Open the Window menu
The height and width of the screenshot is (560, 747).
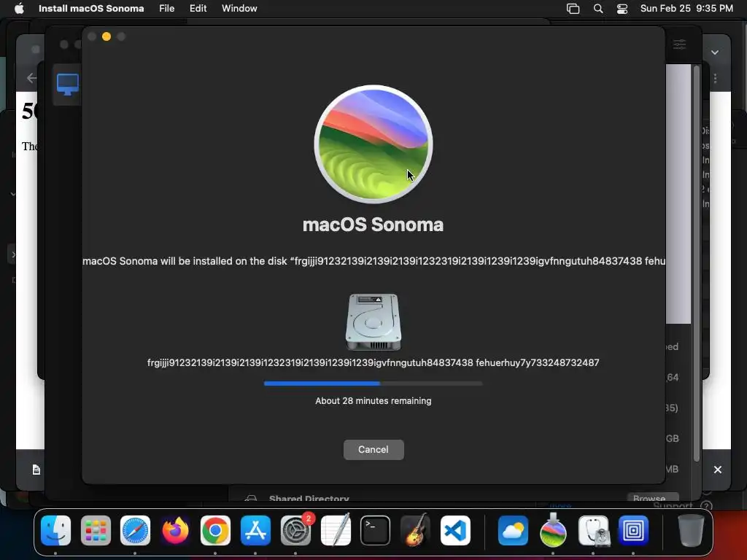(239, 8)
